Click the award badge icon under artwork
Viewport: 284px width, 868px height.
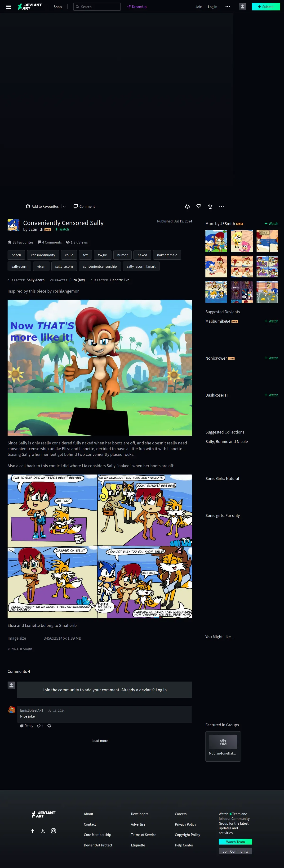187,206
